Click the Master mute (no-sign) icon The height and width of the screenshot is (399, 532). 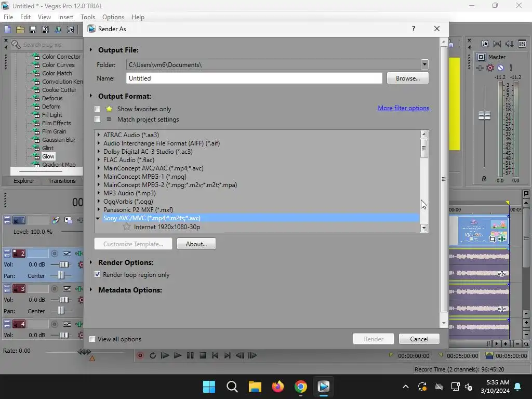pos(500,68)
